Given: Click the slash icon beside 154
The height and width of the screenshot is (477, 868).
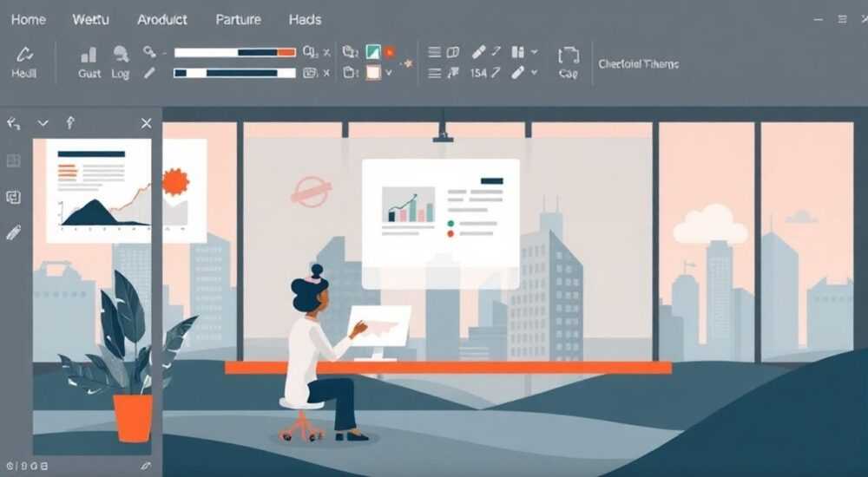Looking at the screenshot, I should (496, 73).
